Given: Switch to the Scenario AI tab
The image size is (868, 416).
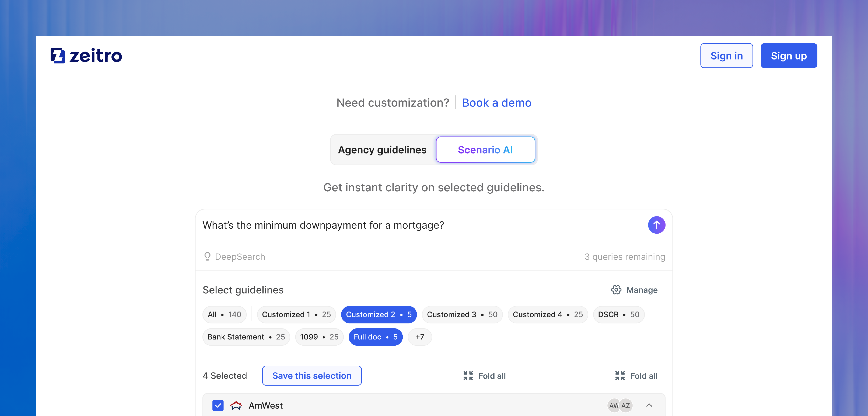Looking at the screenshot, I should tap(486, 150).
